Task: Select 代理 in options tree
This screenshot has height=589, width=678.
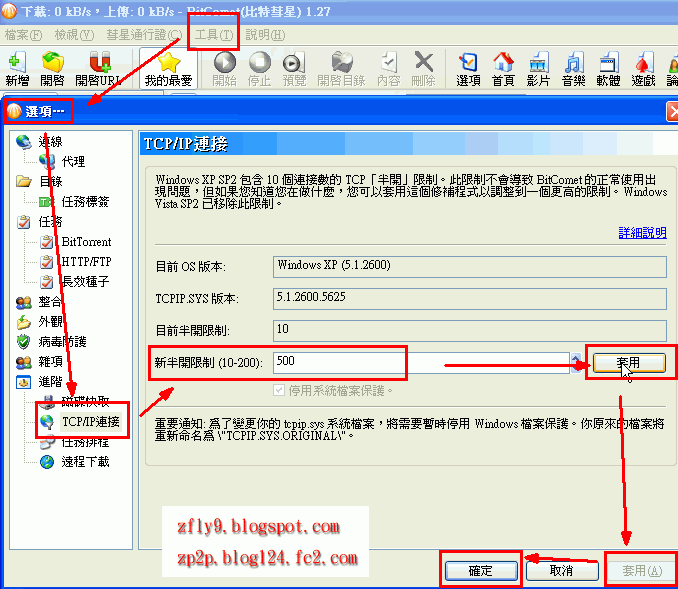Action: click(73, 162)
